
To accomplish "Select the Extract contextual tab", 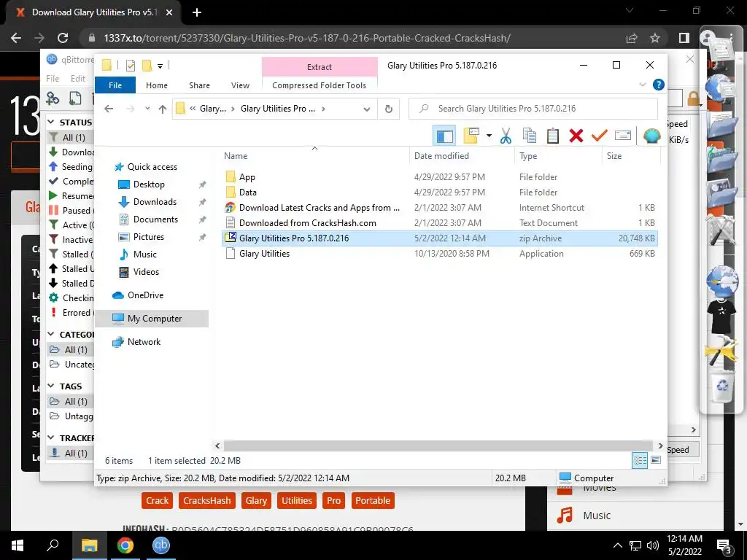I will click(x=320, y=67).
